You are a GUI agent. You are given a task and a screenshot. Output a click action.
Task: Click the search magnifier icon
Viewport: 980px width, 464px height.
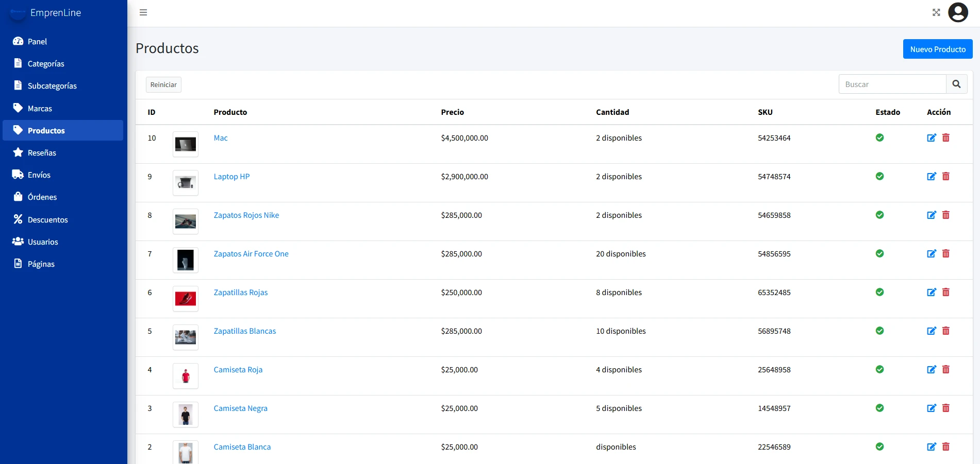tap(956, 84)
